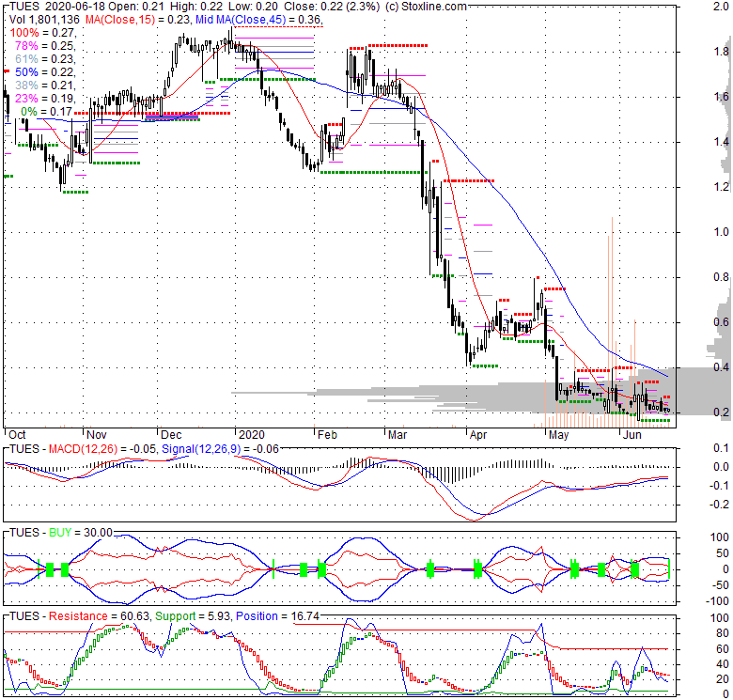Image resolution: width=733 pixels, height=700 pixels.
Task: Click the 100% = 0.27 Fibonacci level
Action: click(x=46, y=32)
